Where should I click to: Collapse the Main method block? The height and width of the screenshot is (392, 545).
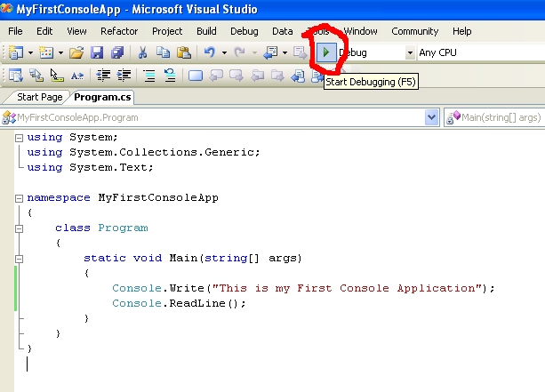pyautogui.click(x=20, y=259)
